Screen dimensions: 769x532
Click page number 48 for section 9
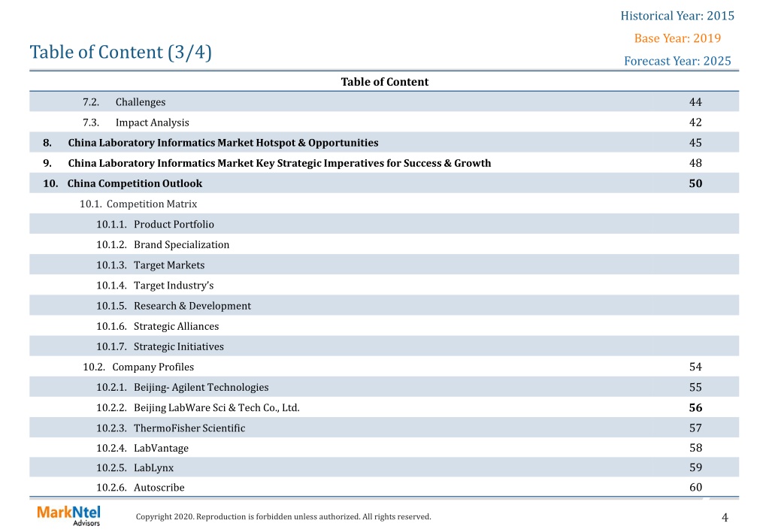695,163
